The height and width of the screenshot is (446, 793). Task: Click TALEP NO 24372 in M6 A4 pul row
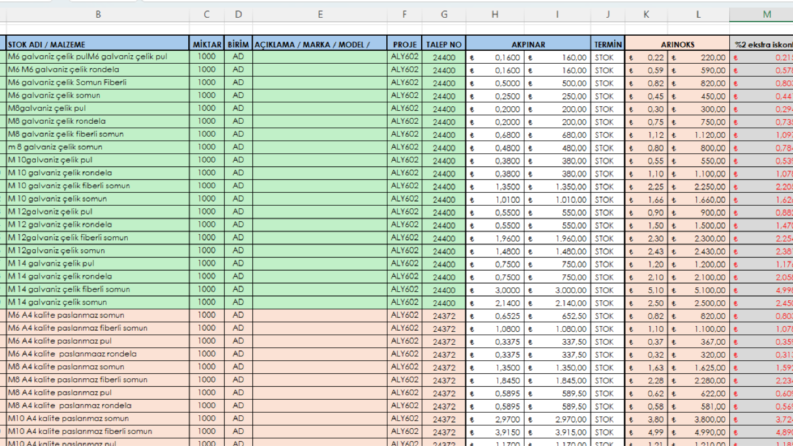(x=444, y=341)
